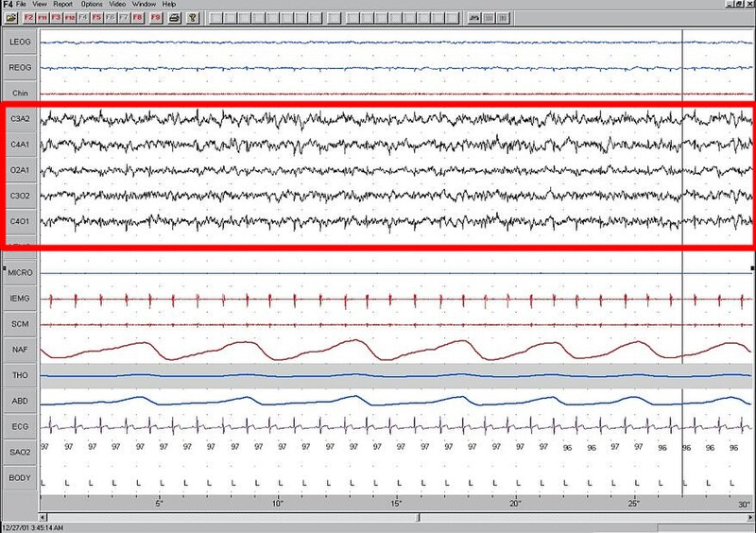This screenshot has width=756, height=533.
Task: Open the Report menu
Action: 63,5
